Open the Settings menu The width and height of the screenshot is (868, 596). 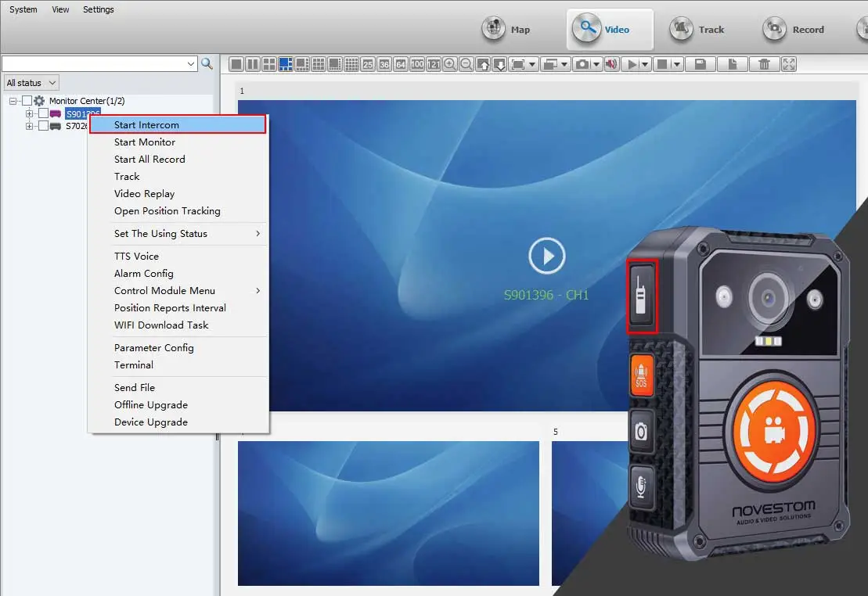[x=99, y=9]
